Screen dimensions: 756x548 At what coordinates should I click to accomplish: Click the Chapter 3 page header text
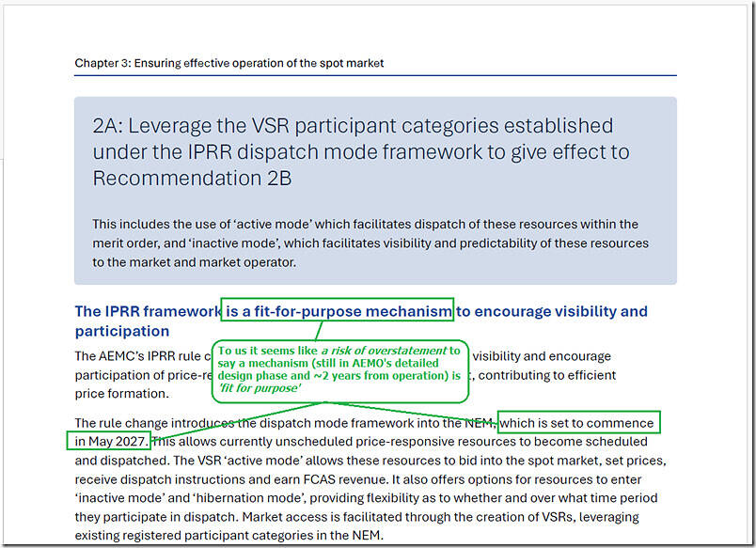(x=228, y=63)
